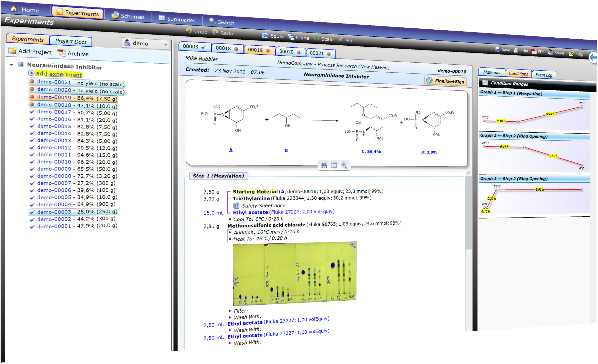Viewport: 598px width, 364px height.
Task: Expand the Addition 10°C max step
Action: pyautogui.click(x=230, y=232)
